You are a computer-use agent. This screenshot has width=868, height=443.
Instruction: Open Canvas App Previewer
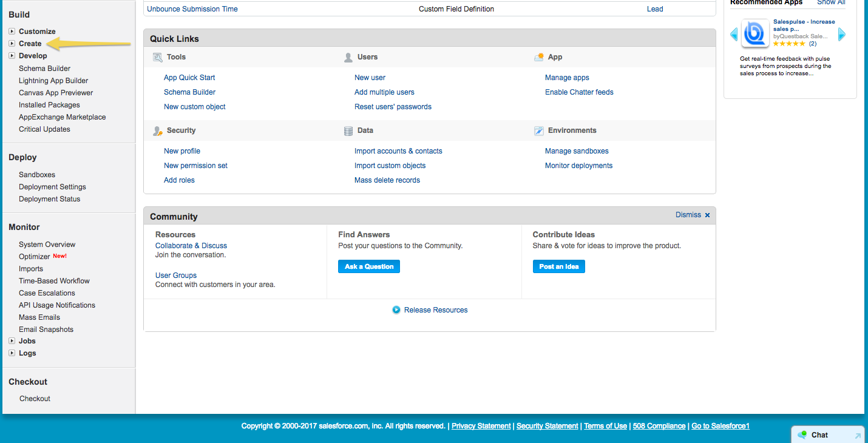(x=56, y=93)
